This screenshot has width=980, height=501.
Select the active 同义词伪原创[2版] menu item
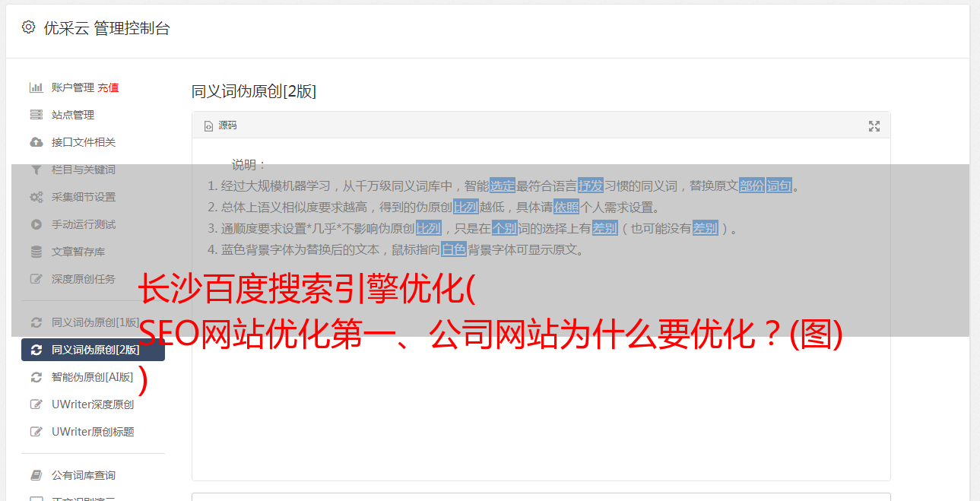click(93, 350)
